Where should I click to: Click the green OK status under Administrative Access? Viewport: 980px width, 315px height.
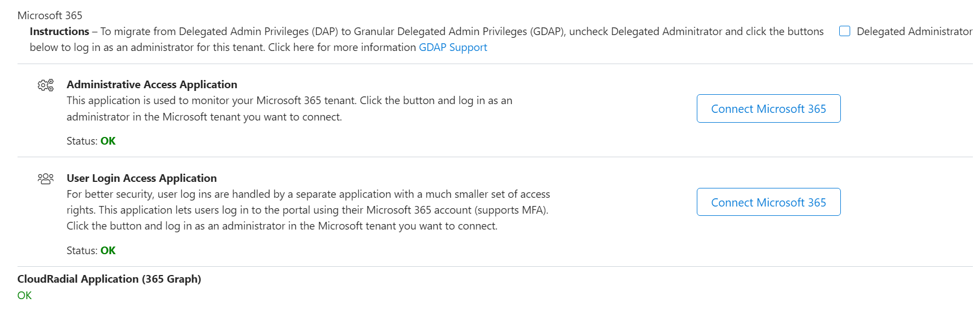108,141
